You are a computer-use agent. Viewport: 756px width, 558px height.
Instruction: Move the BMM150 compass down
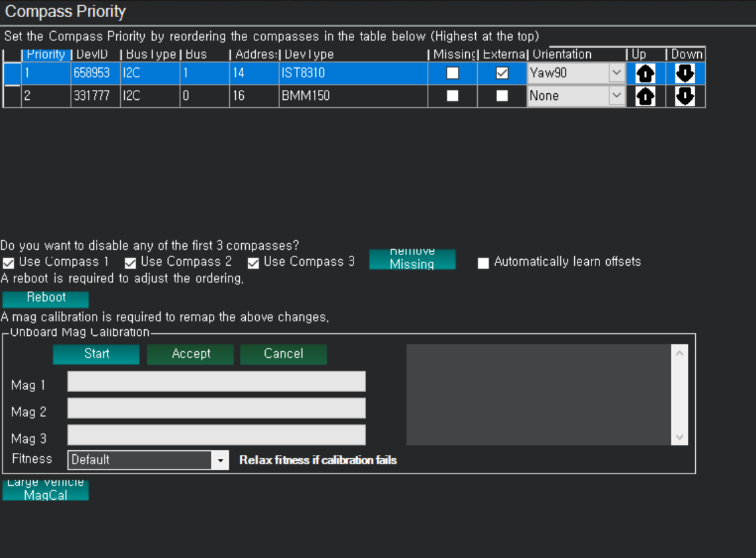(685, 96)
